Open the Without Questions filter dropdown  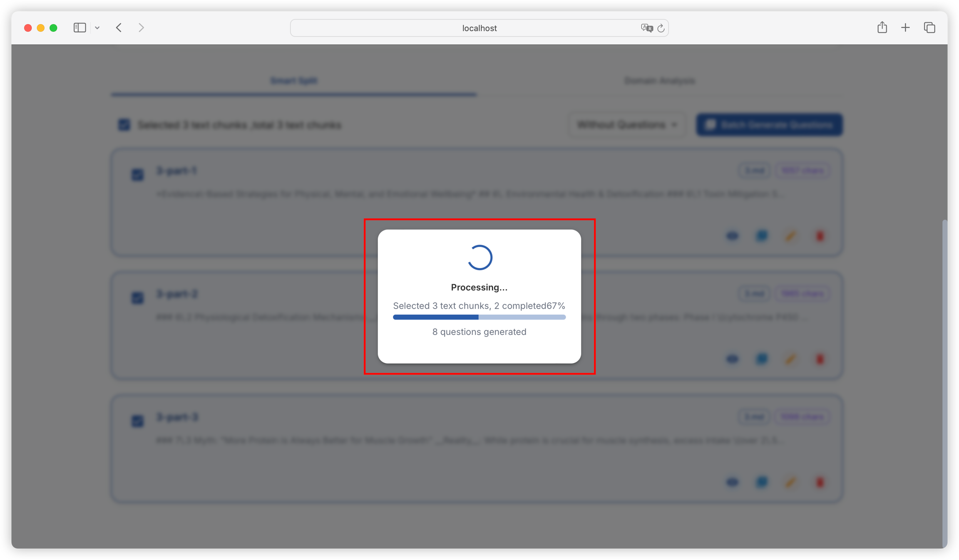(x=626, y=125)
